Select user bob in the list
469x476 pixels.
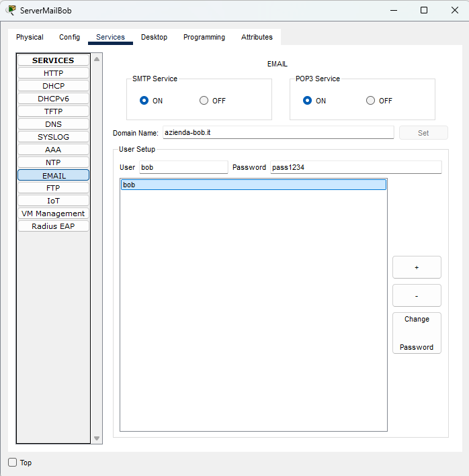[253, 185]
